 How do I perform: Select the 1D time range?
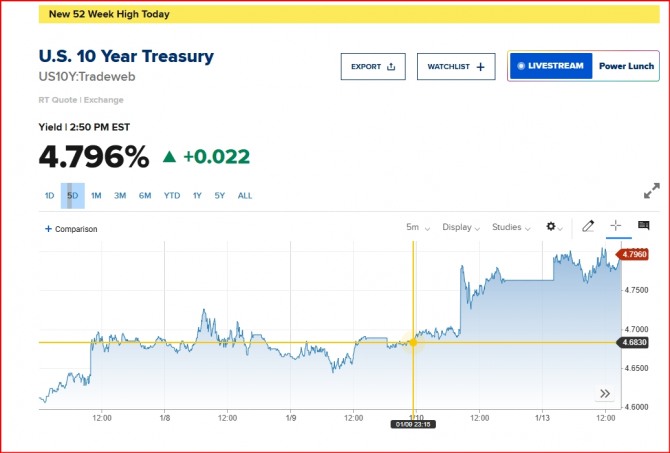(49, 196)
